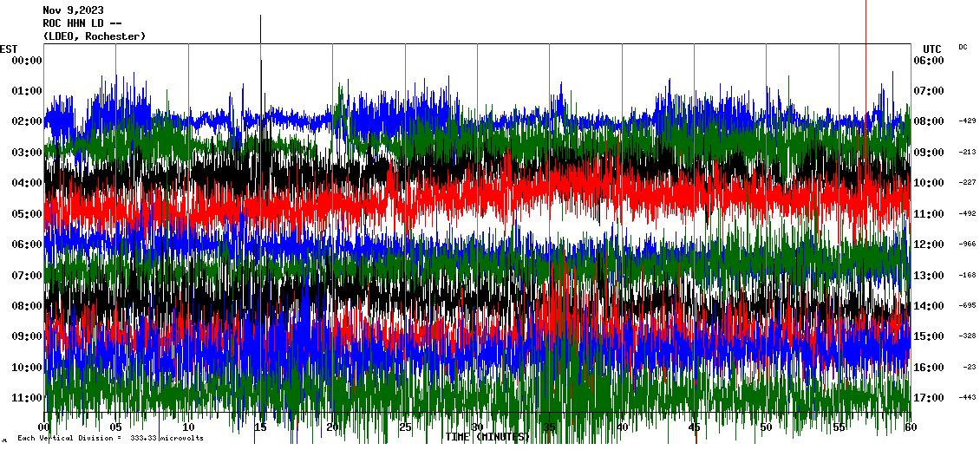The width and height of the screenshot is (980, 450).
Task: Click the UTC '14:00' time label
Action: point(930,305)
